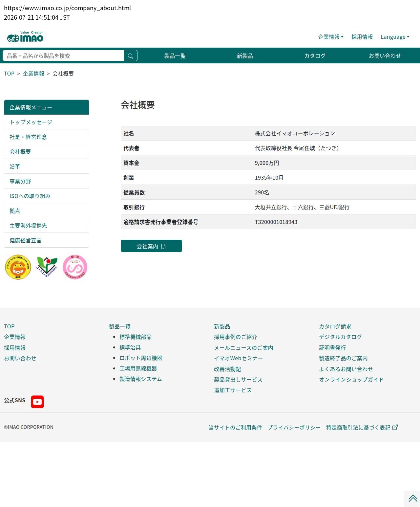Open the footer 企業情報 link
The width and height of the screenshot is (420, 507).
pyautogui.click(x=15, y=337)
